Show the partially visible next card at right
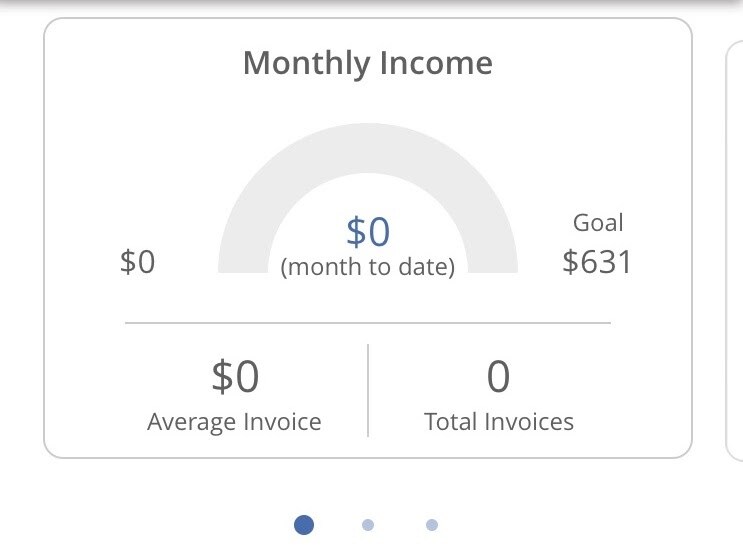 coord(733,240)
